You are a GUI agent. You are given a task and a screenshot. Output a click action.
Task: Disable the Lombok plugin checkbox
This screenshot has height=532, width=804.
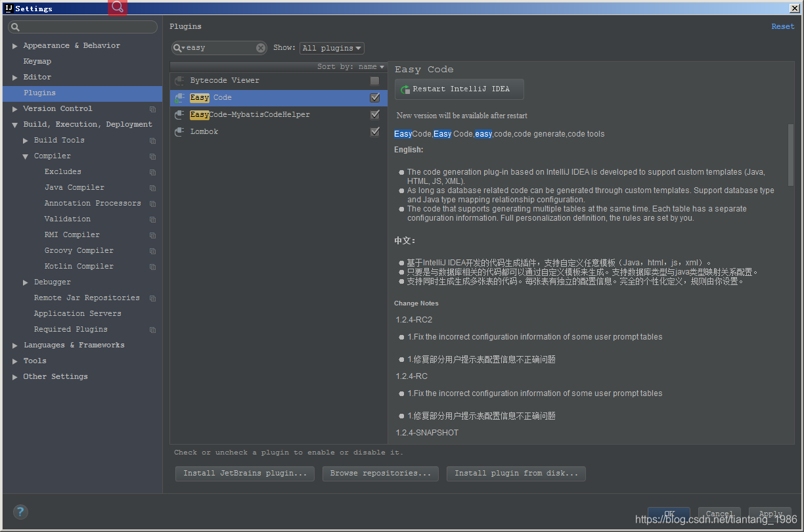(374, 132)
